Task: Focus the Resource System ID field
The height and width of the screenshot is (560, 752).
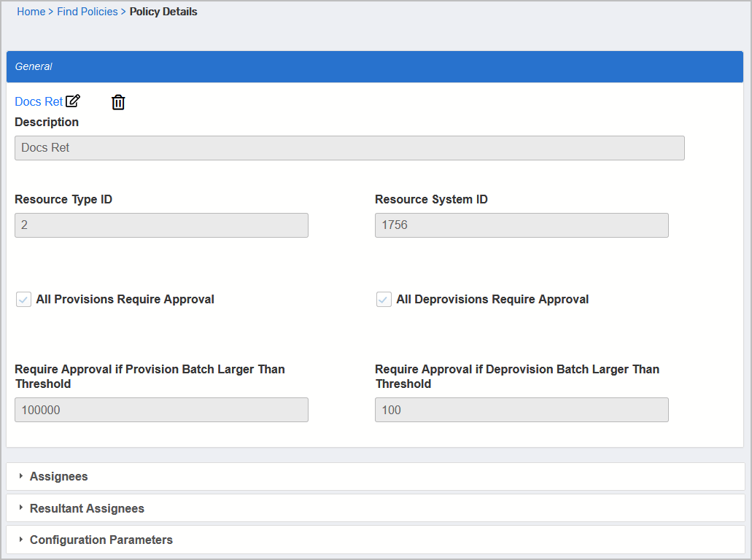Action: (x=522, y=225)
